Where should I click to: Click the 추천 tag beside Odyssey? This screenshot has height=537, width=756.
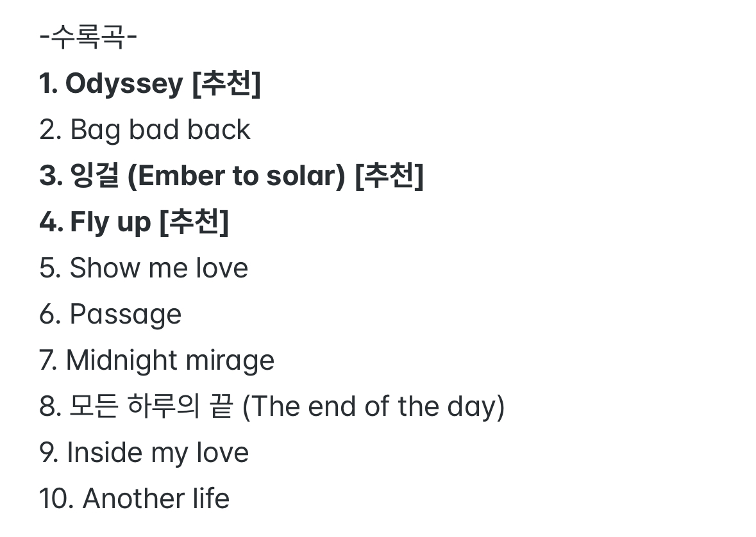(x=226, y=84)
